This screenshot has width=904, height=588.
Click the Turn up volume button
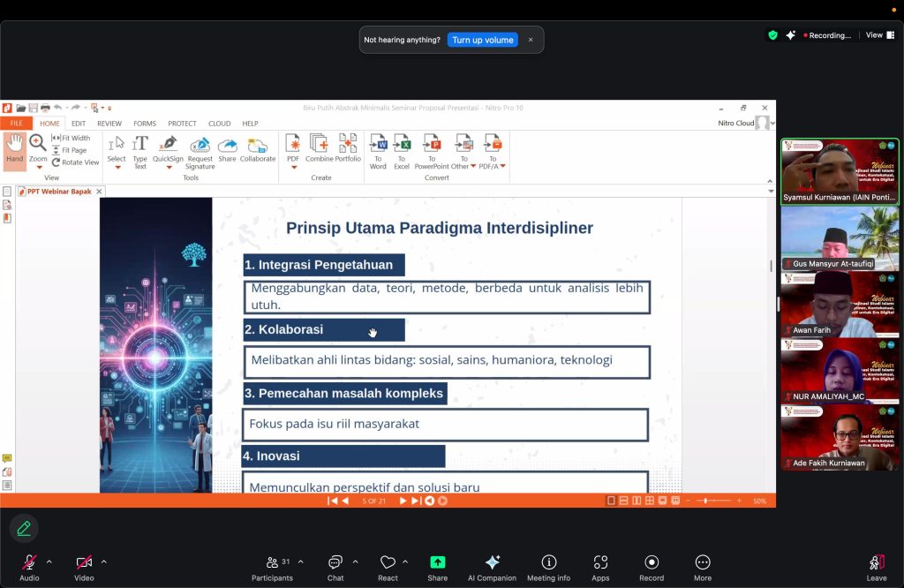click(482, 40)
